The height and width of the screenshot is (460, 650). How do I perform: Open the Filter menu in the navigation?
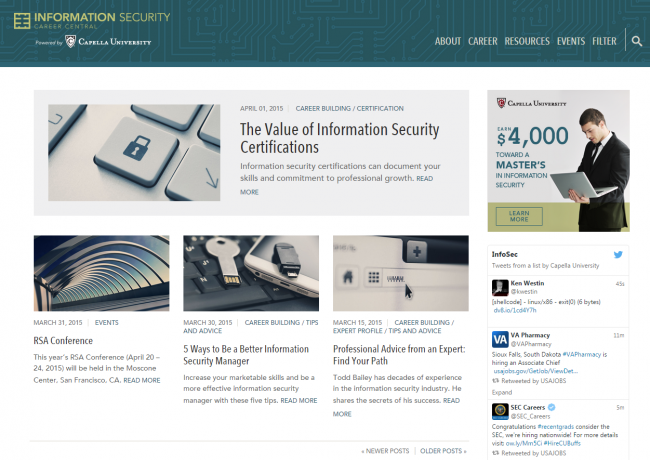[x=604, y=41]
